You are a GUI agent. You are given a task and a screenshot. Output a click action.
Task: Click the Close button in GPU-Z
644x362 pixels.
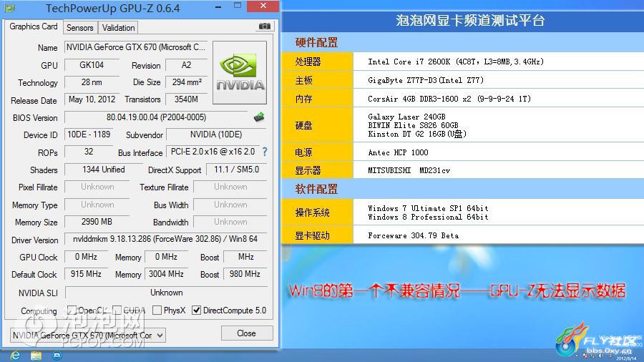pos(246,333)
